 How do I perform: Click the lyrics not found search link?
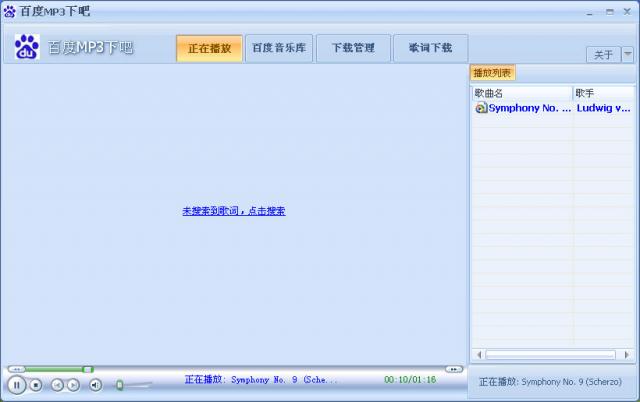tap(234, 211)
